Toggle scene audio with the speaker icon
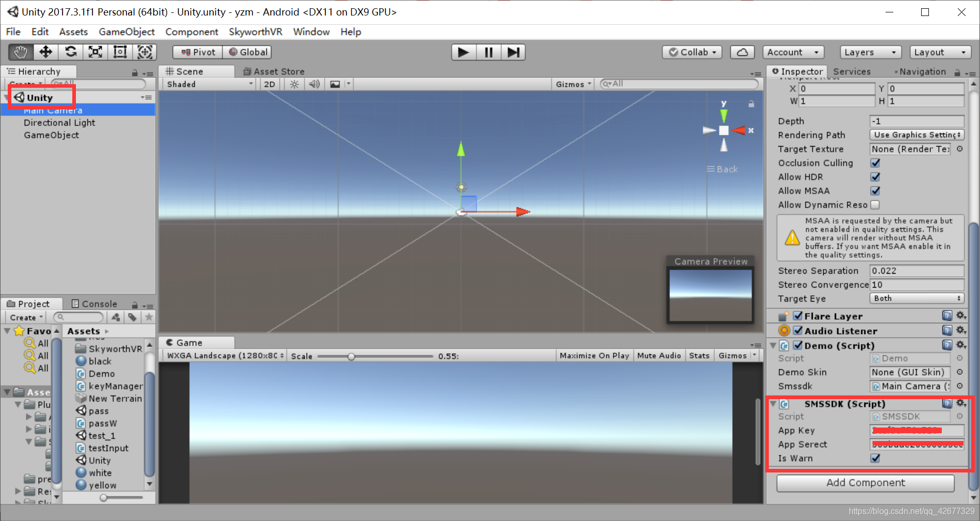Viewport: 980px width, 521px height. pyautogui.click(x=314, y=84)
